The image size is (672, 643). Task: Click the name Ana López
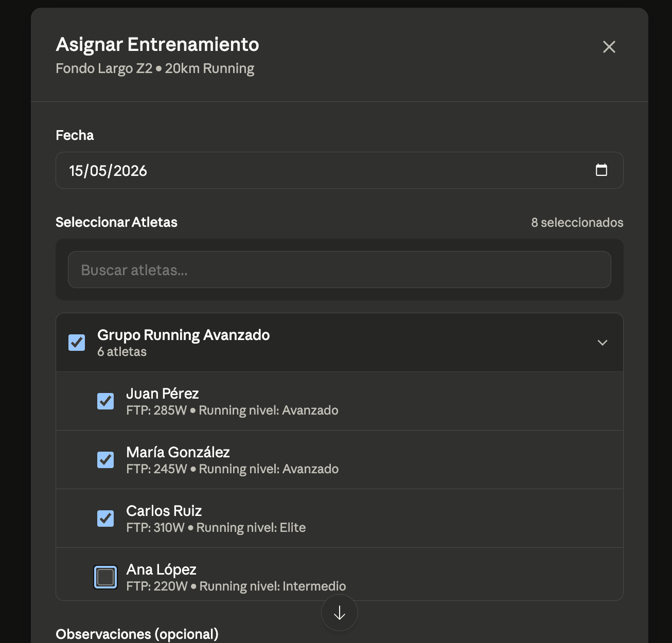(162, 569)
